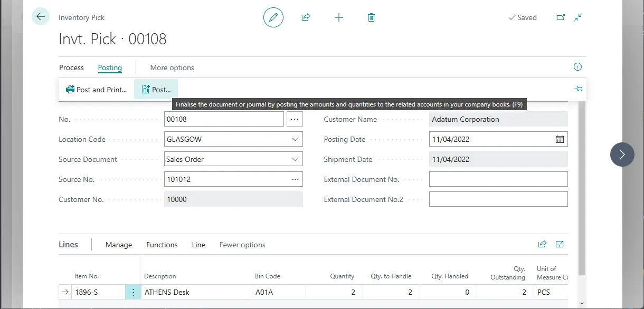
Task: Open the Posting Date calendar picker
Action: click(560, 139)
